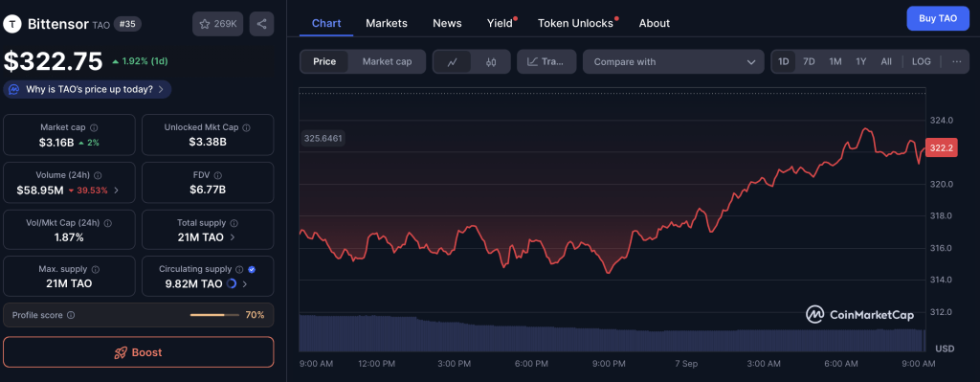Click info icon next to Profile score
Image resolution: width=980 pixels, height=382 pixels.
coord(71,315)
